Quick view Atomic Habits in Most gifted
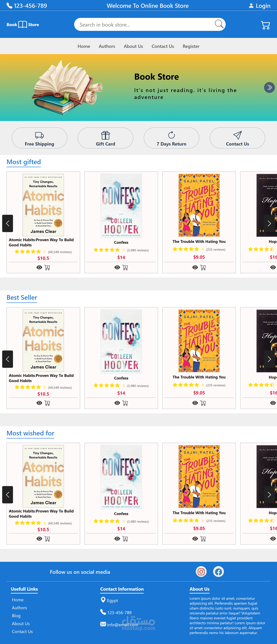 (39, 268)
